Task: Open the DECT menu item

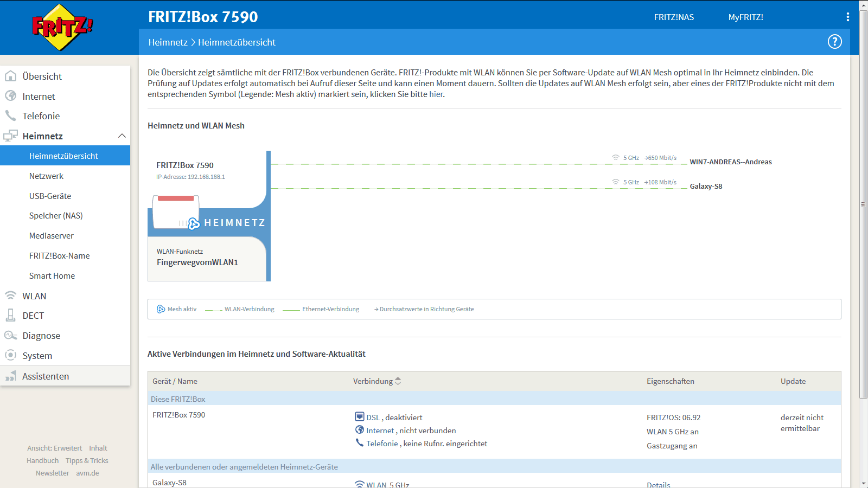Action: 33,316
